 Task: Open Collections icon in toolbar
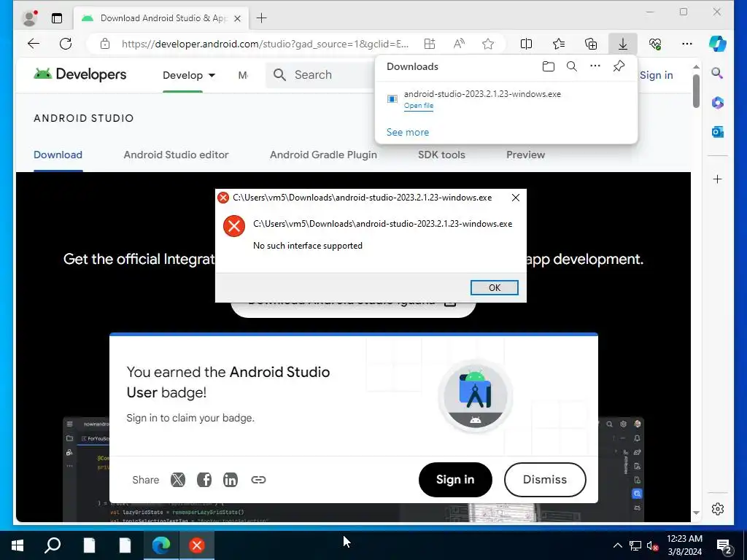pos(591,44)
